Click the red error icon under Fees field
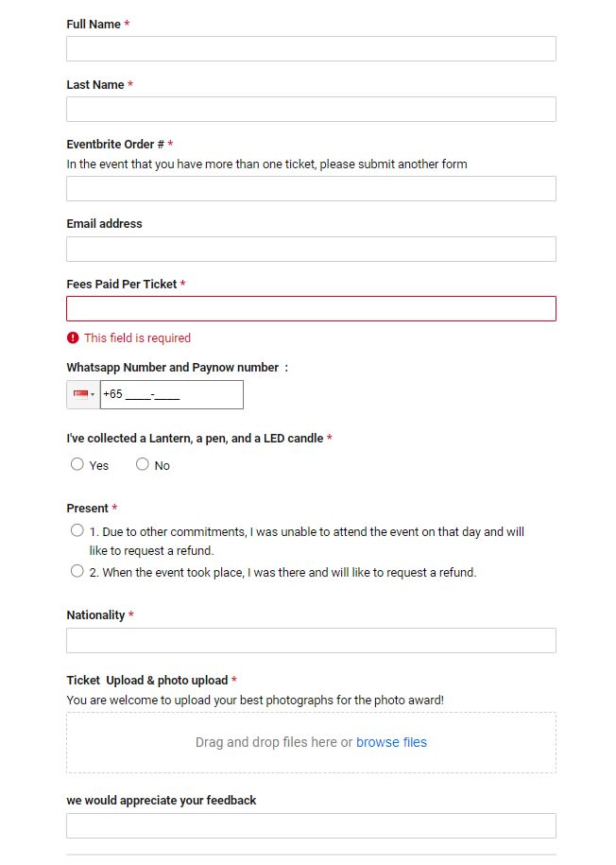The width and height of the screenshot is (616, 865). click(73, 337)
